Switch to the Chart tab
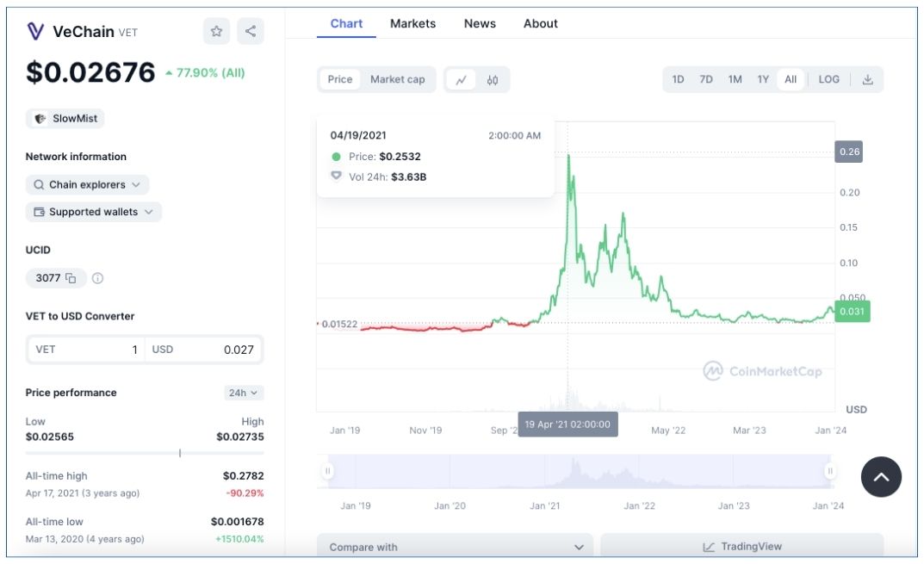 tap(346, 23)
